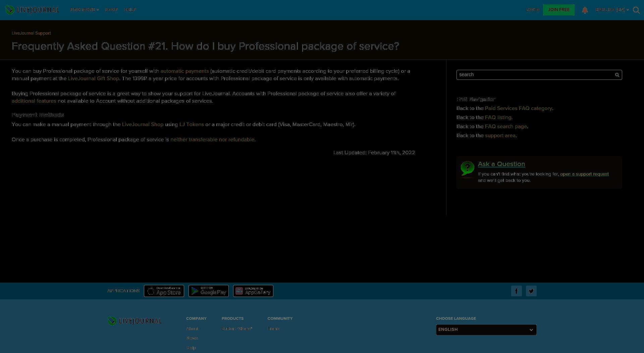Follow the additional features link
Image resolution: width=644 pixels, height=353 pixels.
pyautogui.click(x=34, y=101)
